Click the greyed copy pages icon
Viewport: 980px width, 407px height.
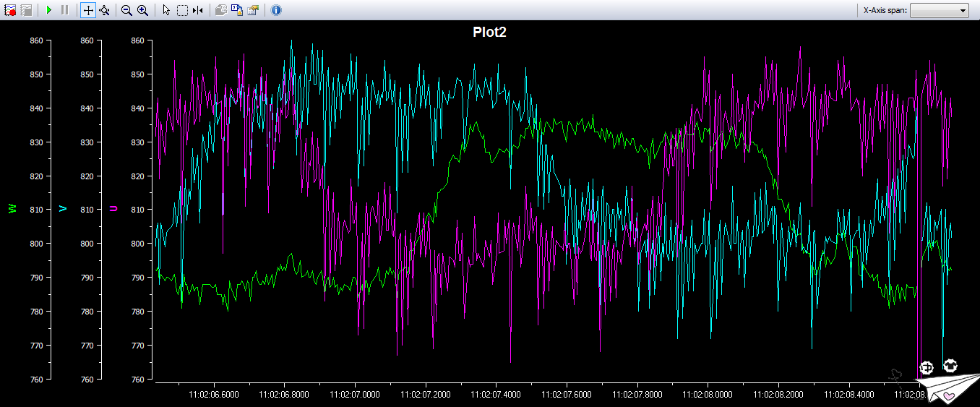tap(221, 10)
